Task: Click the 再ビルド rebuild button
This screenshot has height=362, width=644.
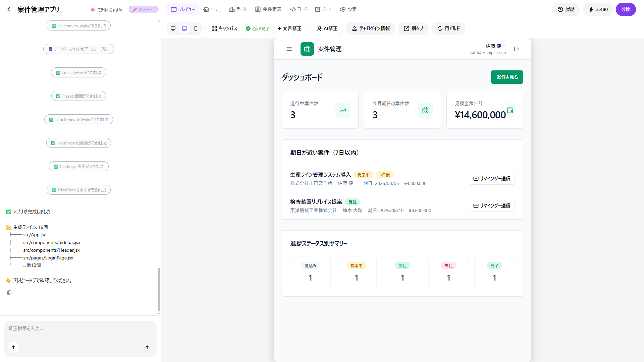Action: (448, 28)
